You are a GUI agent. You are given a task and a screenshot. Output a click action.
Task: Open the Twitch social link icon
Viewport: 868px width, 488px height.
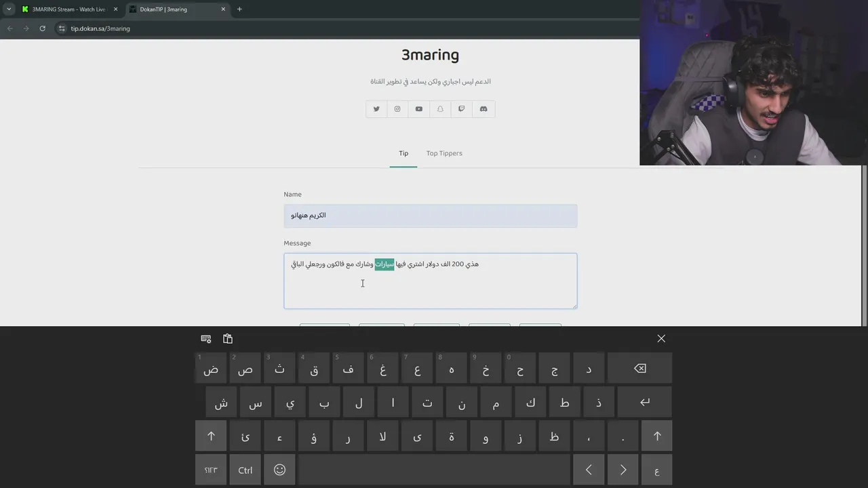click(x=462, y=109)
